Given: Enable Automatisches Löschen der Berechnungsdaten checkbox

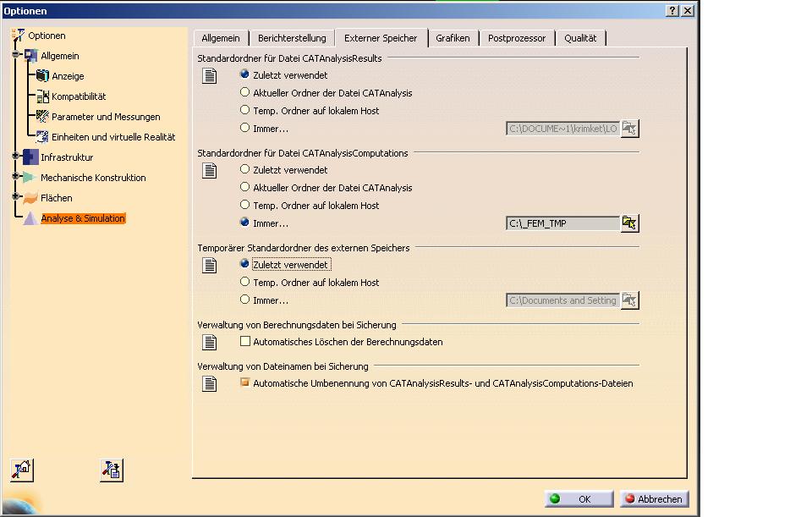Looking at the screenshot, I should [245, 341].
